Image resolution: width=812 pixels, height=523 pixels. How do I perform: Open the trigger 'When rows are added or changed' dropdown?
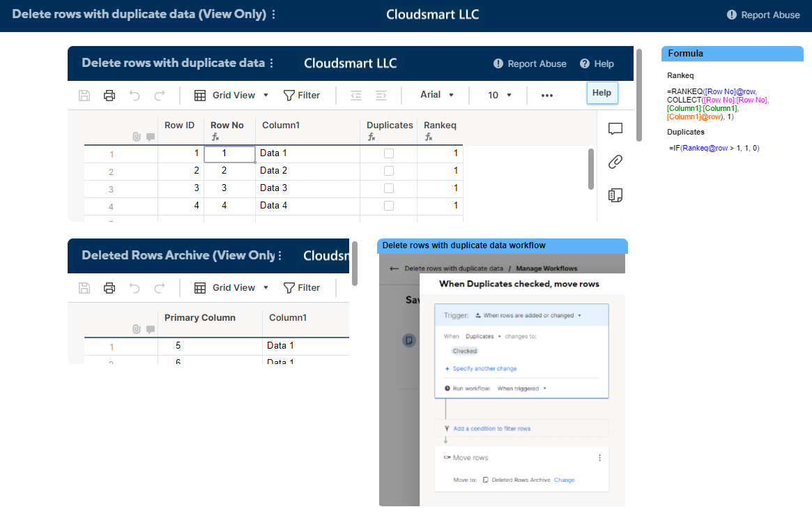(528, 315)
